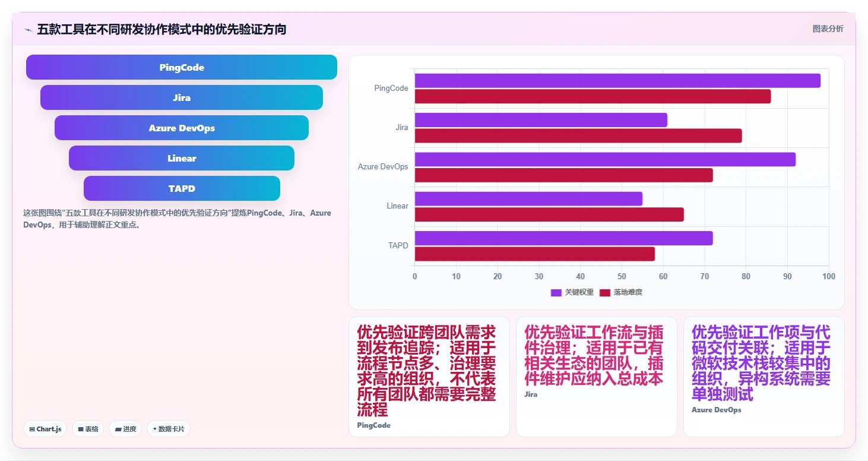
Task: Click Linear's purple 关键权重 bar
Action: [x=528, y=198]
